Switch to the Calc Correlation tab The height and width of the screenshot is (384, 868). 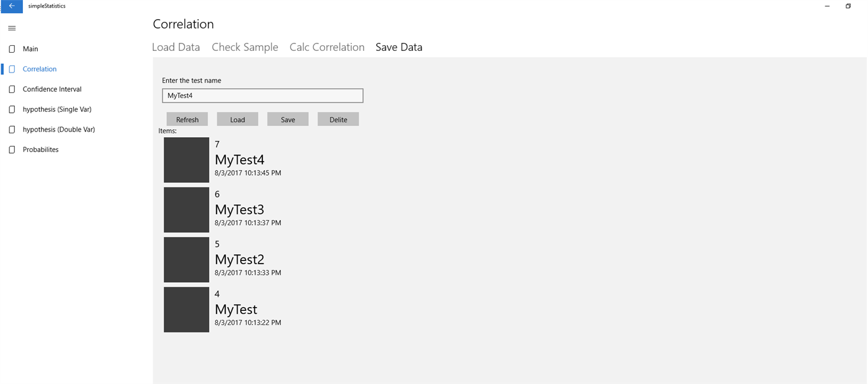click(x=326, y=47)
